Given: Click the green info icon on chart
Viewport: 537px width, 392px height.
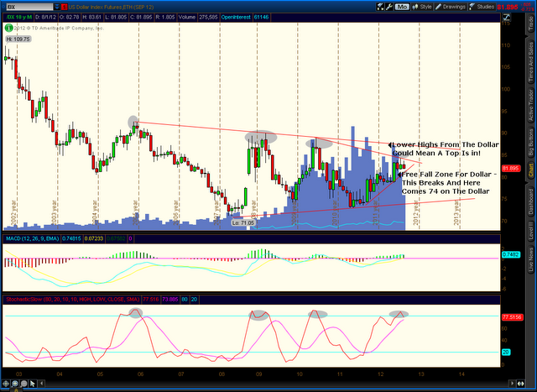Looking at the screenshot, I should click(x=8, y=28).
